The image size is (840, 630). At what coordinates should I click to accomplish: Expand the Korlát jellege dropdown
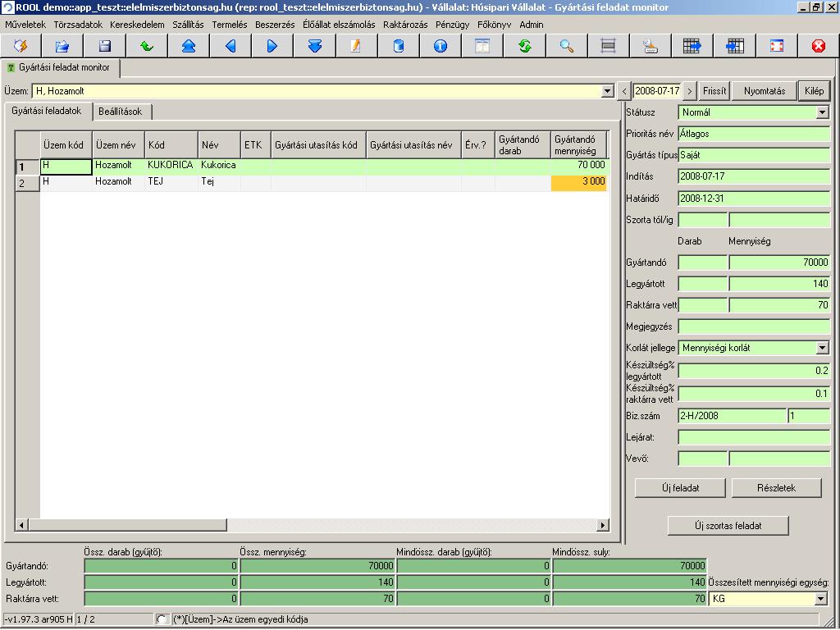pos(823,348)
